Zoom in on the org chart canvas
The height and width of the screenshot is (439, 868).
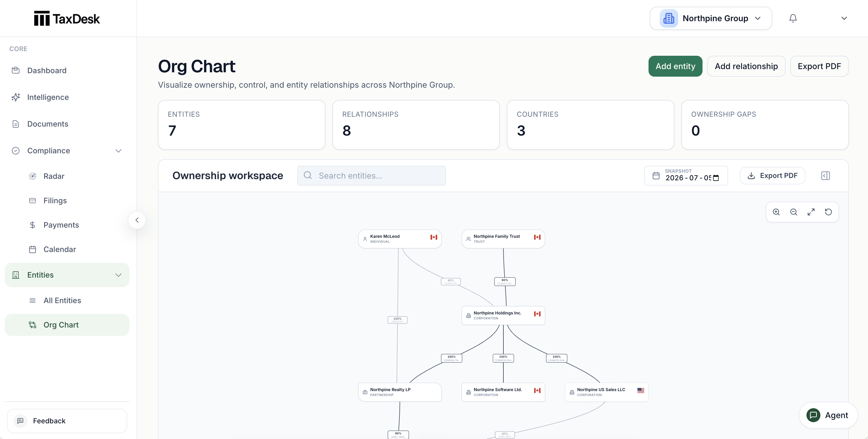[776, 212]
